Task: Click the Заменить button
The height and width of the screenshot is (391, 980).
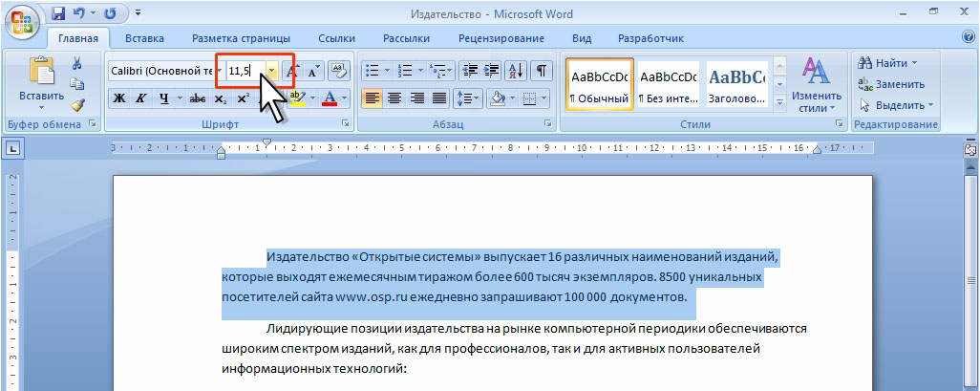Action: coord(891,84)
